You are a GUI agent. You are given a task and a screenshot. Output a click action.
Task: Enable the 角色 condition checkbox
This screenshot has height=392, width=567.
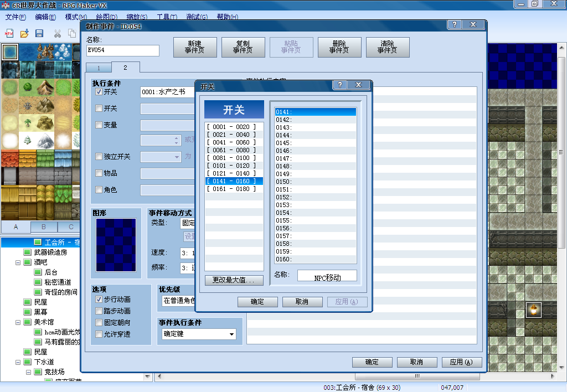pyautogui.click(x=99, y=189)
